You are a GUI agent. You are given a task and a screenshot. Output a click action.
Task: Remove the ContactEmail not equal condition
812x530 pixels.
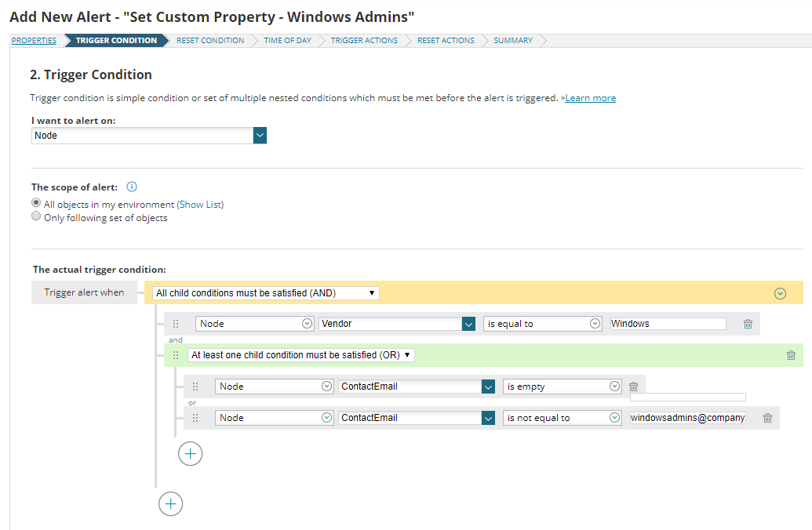[x=767, y=418]
